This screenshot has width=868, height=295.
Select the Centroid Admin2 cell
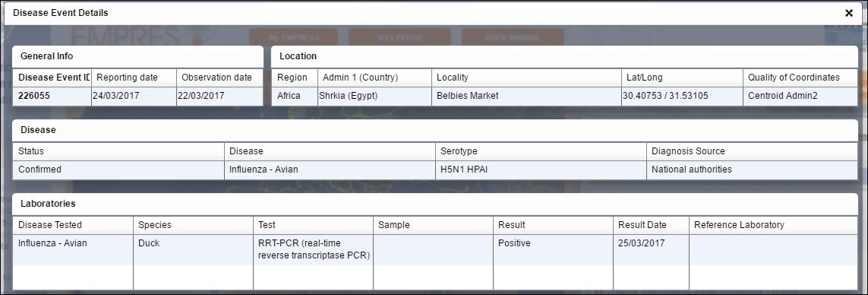[800, 96]
